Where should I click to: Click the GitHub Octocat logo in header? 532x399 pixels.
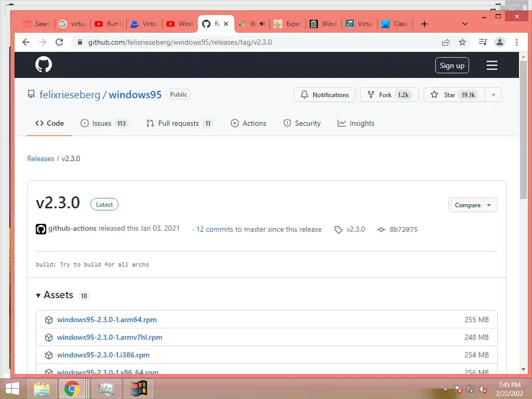(x=44, y=64)
